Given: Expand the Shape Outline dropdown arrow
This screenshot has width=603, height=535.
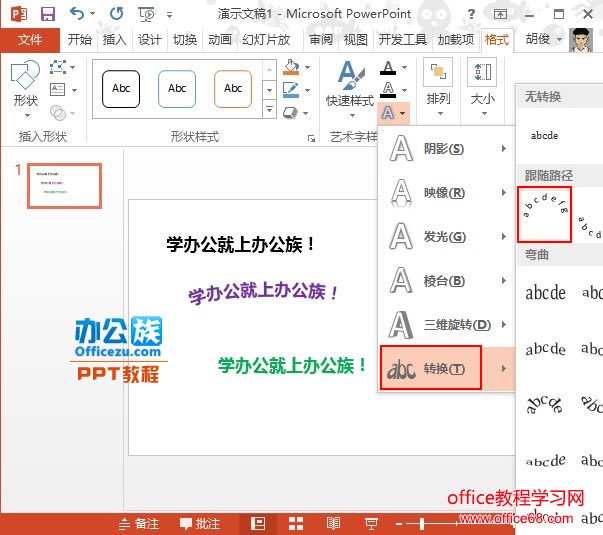Looking at the screenshot, I should (x=308, y=90).
